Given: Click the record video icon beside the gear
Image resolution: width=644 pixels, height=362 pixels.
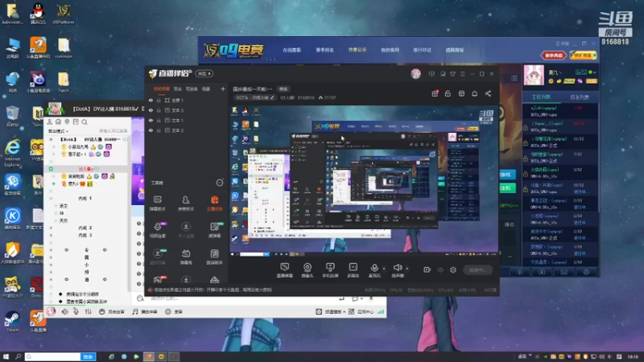Looking at the screenshot, I should point(427,269).
